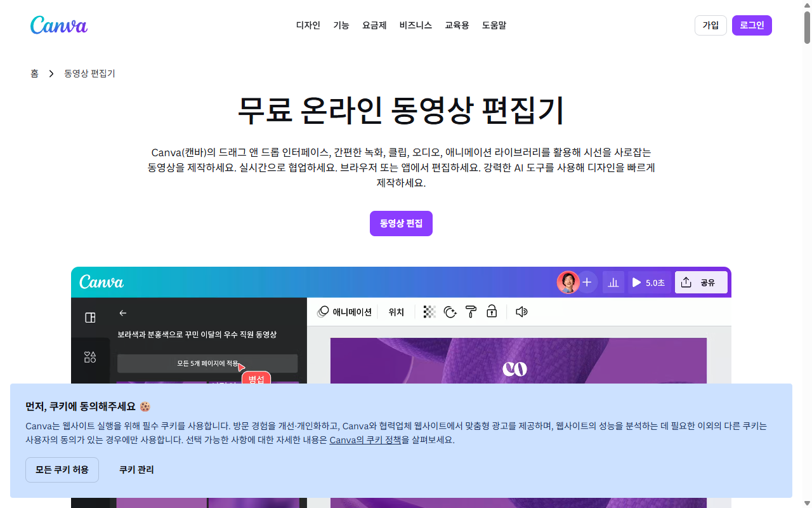Viewport: 812px width, 508px height.
Task: Copy style using the paint roller icon
Action: [471, 312]
